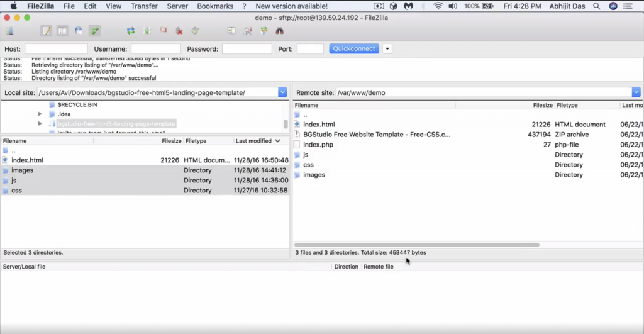
Task: Click the Wi-Fi status icon
Action: click(438, 6)
